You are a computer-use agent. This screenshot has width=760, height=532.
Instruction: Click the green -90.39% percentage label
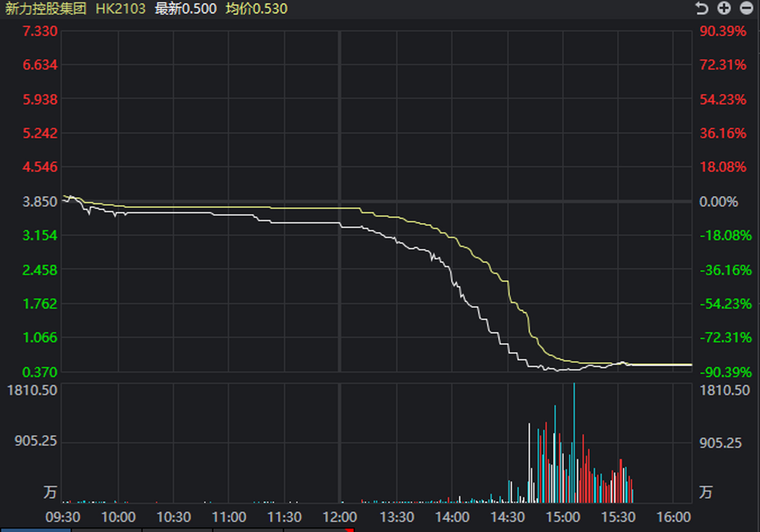click(x=726, y=372)
